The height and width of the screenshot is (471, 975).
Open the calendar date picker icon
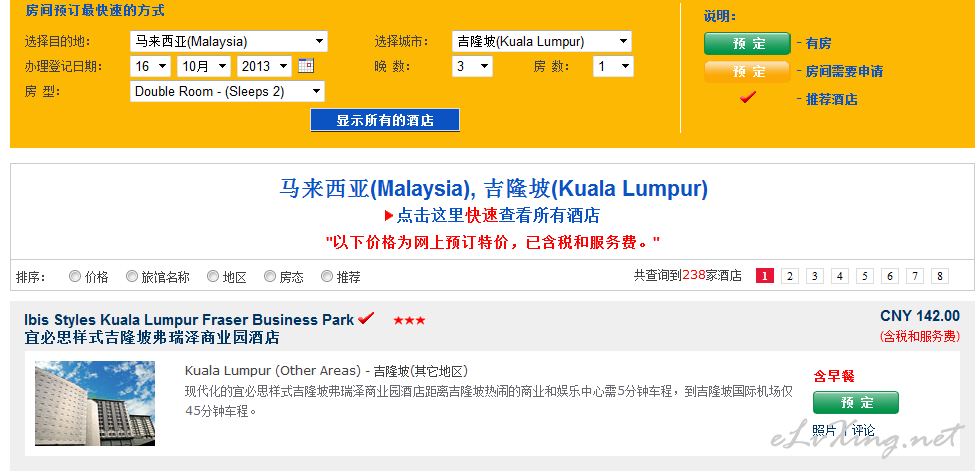pos(306,65)
